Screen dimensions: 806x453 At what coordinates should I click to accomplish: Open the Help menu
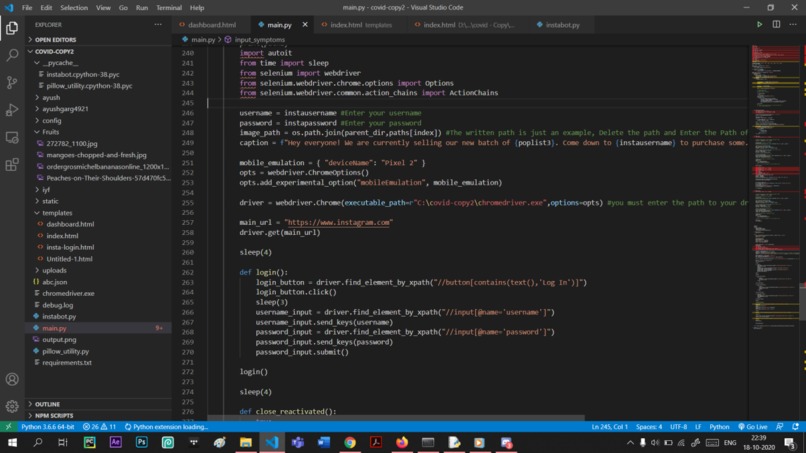197,8
